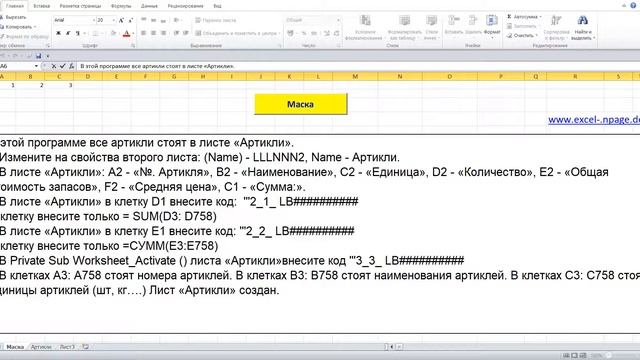Switch to the Вставка (Insert) ribbon tab
Screen dimensions: 640x360
(x=42, y=6)
